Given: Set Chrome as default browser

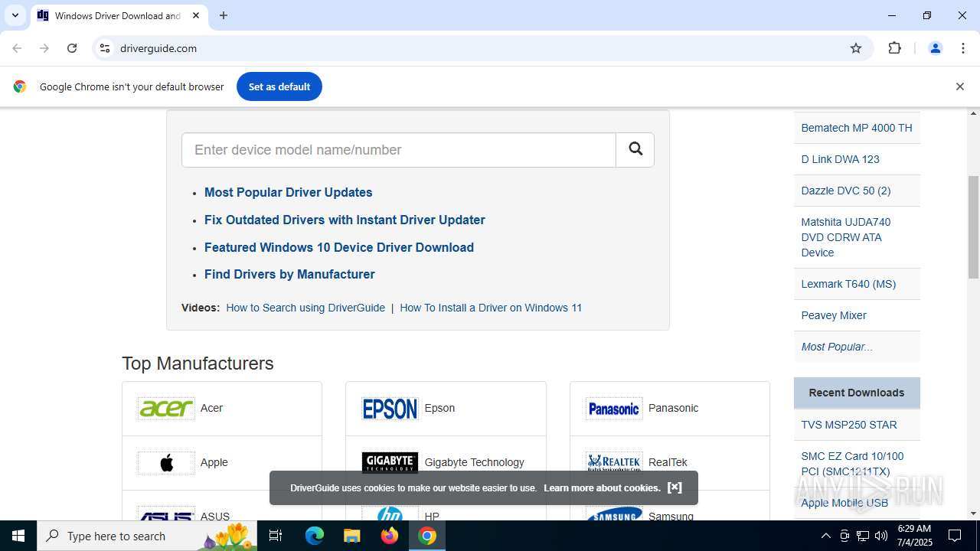Looking at the screenshot, I should coord(279,86).
